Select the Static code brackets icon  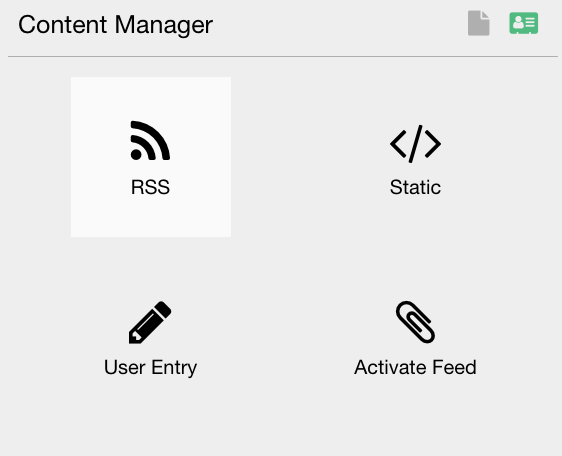point(415,144)
